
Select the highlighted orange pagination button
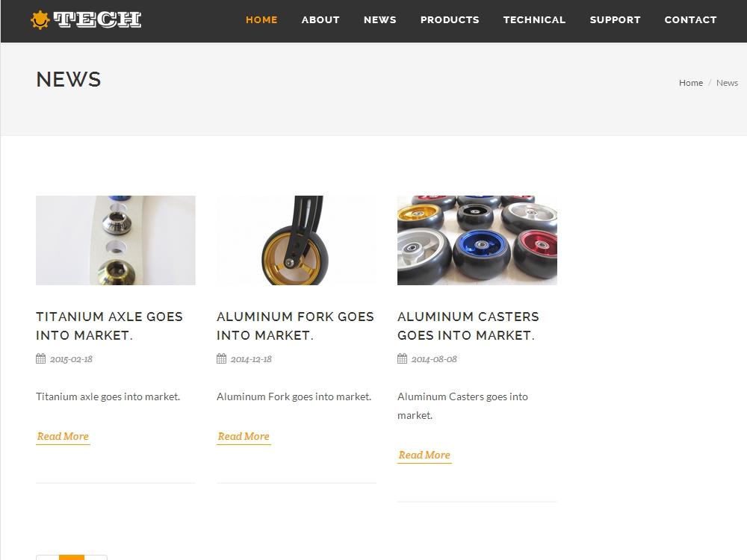click(x=72, y=557)
